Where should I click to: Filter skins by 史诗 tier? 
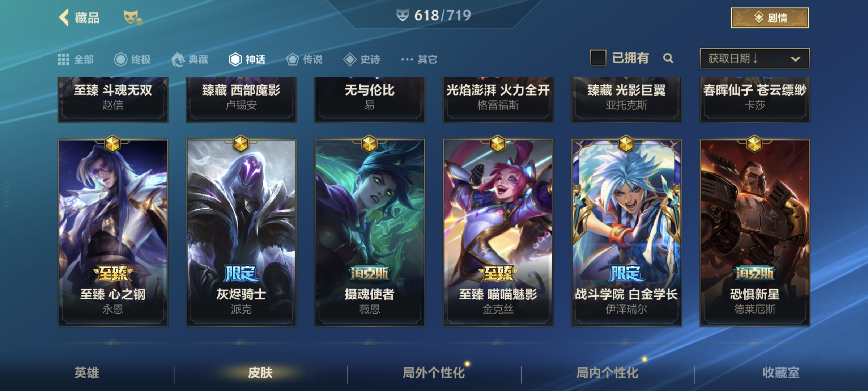click(362, 59)
